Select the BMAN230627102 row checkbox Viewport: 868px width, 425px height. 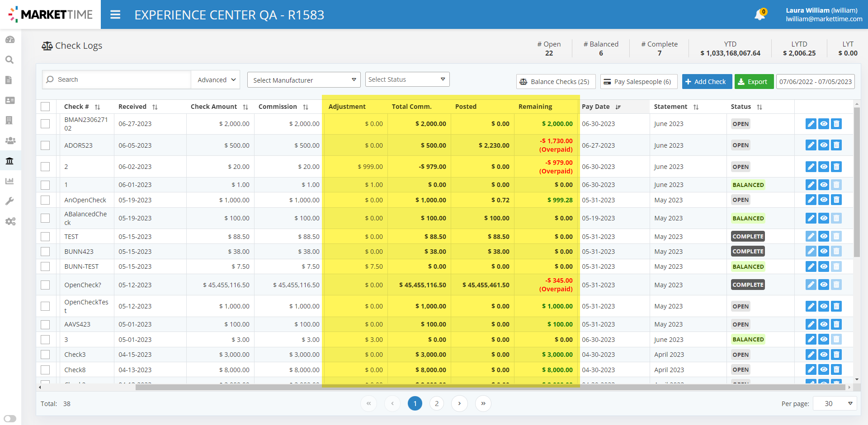pos(45,124)
